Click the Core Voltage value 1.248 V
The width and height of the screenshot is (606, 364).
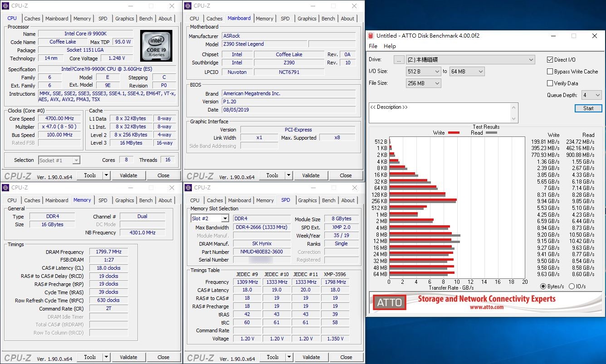(x=117, y=58)
